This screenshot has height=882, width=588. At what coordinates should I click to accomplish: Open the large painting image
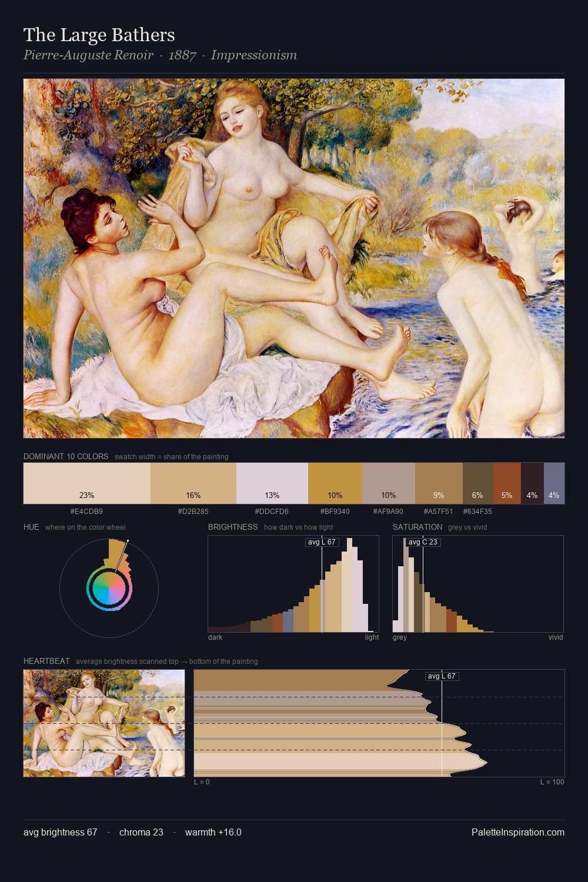pos(294,259)
